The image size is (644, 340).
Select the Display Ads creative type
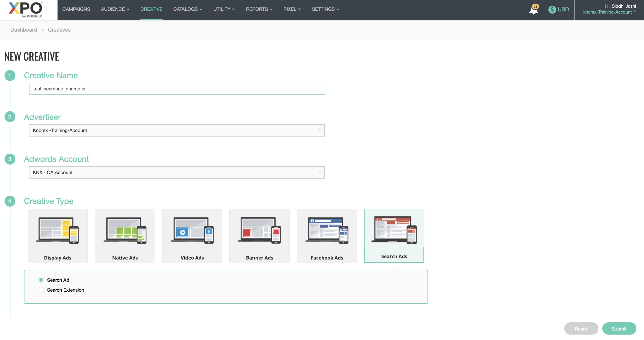tap(58, 236)
